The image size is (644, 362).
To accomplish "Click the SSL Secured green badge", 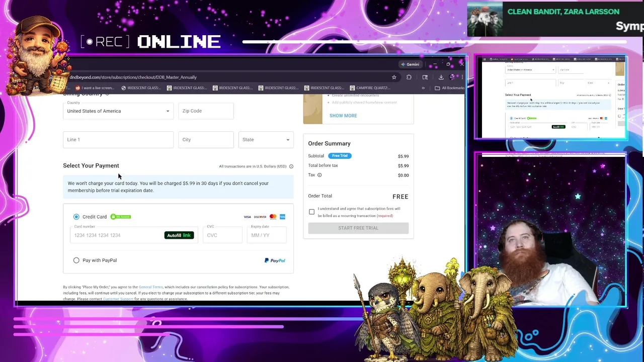I will point(121,217).
